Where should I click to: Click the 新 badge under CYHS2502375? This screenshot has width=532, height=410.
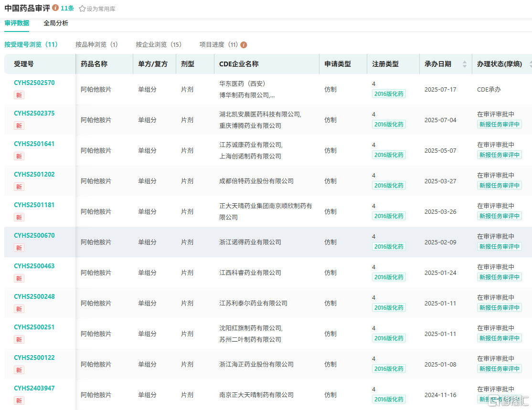[19, 126]
